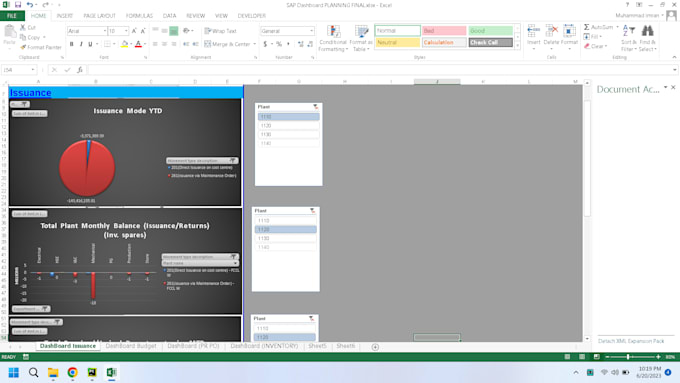This screenshot has height=383, width=680.
Task: Open Chrome from the Windows taskbar
Action: tap(72, 372)
